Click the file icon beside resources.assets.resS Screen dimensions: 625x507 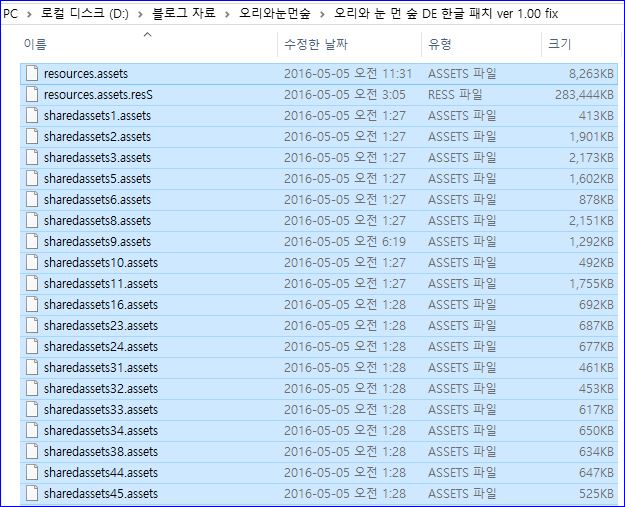point(32,95)
